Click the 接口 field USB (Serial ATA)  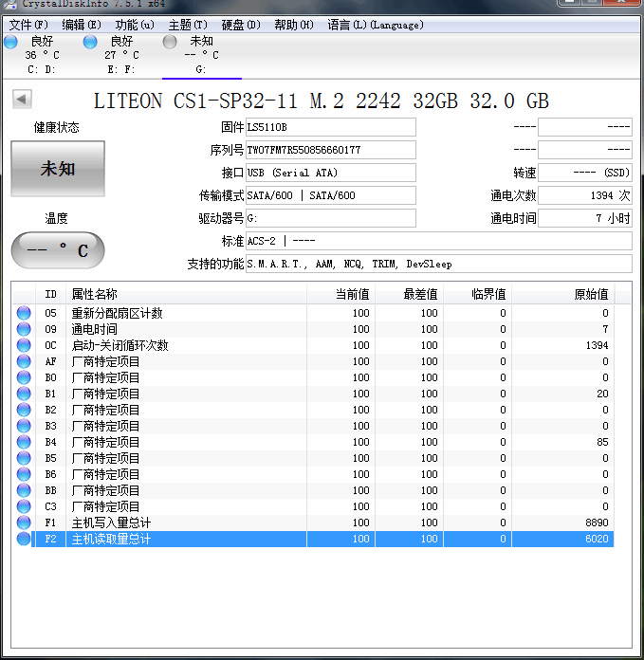tap(331, 173)
